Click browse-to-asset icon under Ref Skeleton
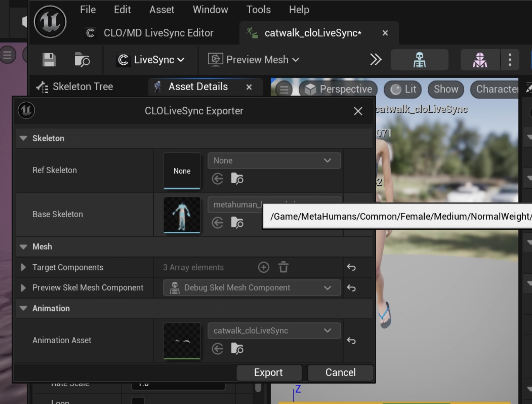Screen dimensions: 532x404 [x=237, y=179]
